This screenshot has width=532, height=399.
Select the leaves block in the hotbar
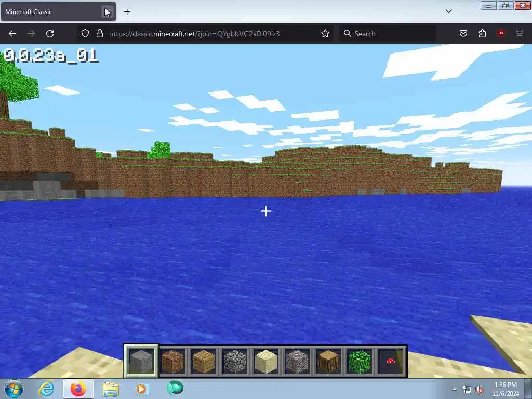tap(360, 362)
